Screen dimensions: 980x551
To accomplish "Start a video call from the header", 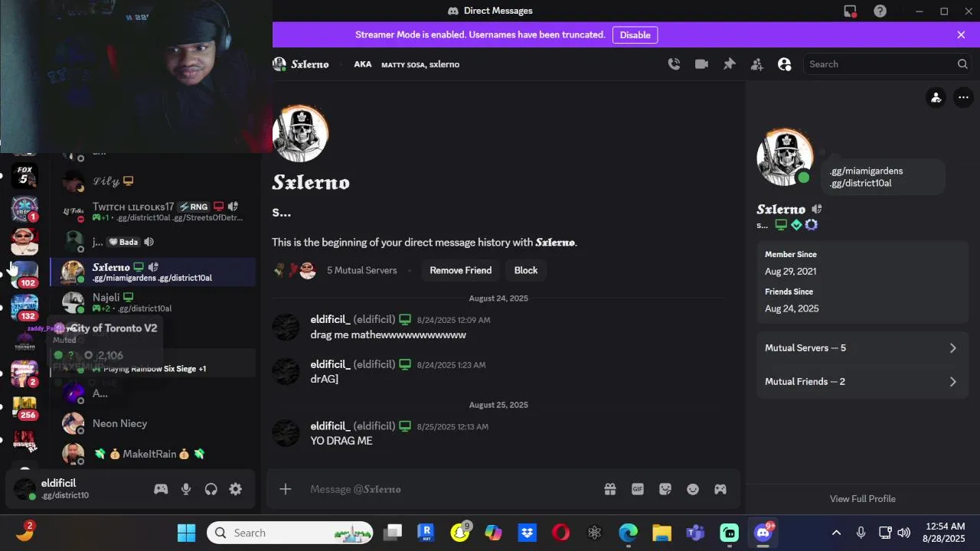I will 701,64.
